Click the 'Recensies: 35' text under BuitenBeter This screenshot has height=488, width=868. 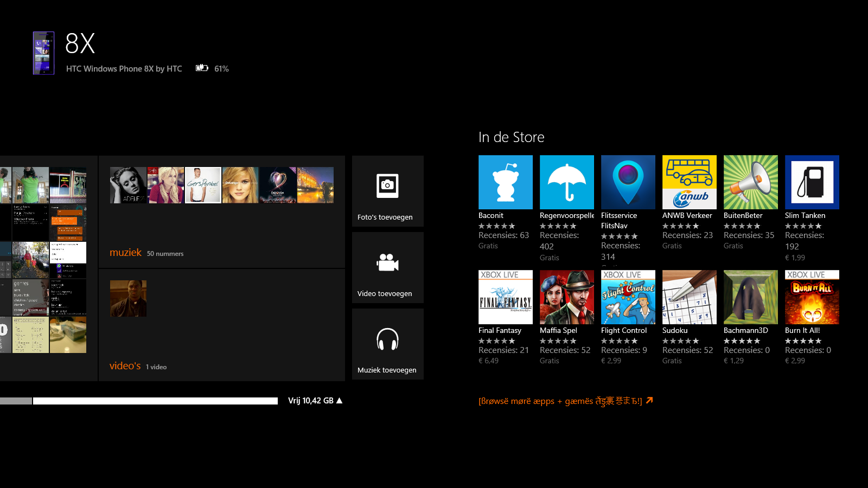[x=749, y=235]
